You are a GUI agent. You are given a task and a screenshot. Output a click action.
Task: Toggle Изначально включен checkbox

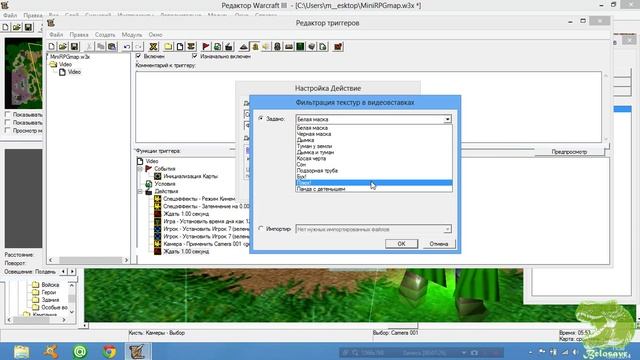195,56
